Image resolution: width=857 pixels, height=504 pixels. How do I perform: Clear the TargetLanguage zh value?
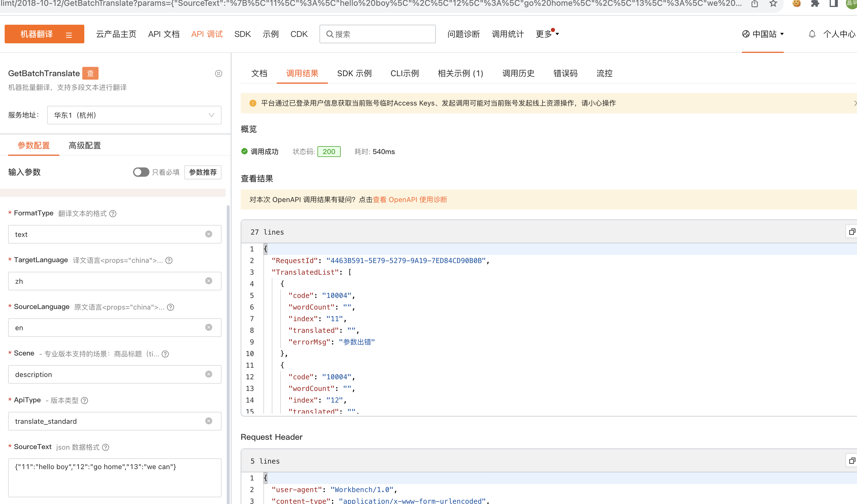209,280
